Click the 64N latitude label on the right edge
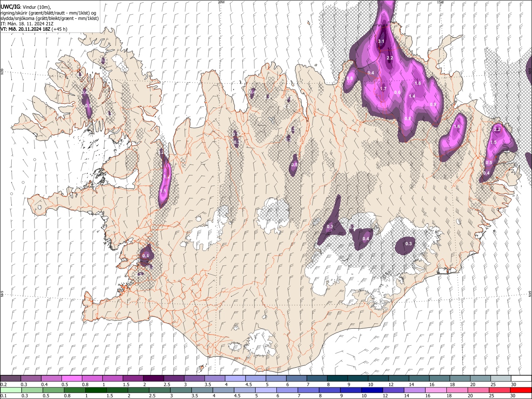 click(x=530, y=293)
